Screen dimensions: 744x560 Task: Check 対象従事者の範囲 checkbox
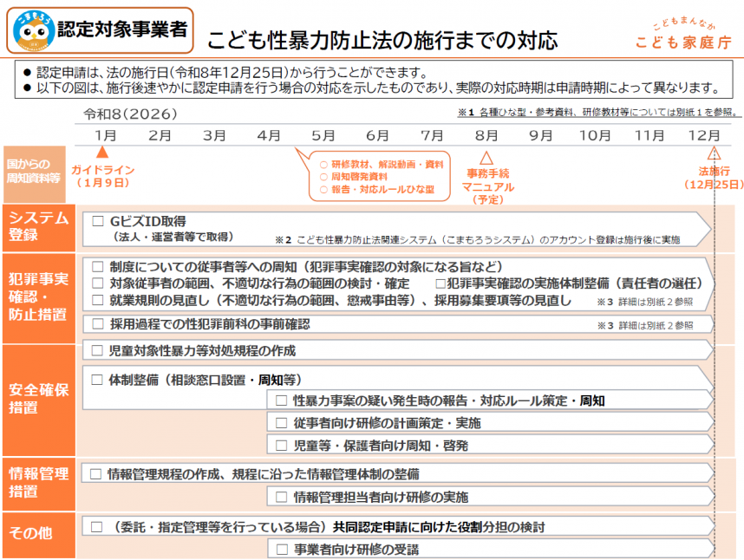pos(97,283)
